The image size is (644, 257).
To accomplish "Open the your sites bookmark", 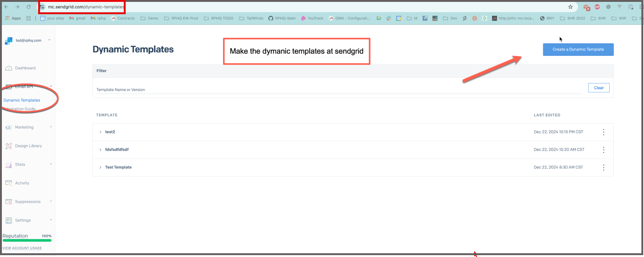I will [52, 18].
